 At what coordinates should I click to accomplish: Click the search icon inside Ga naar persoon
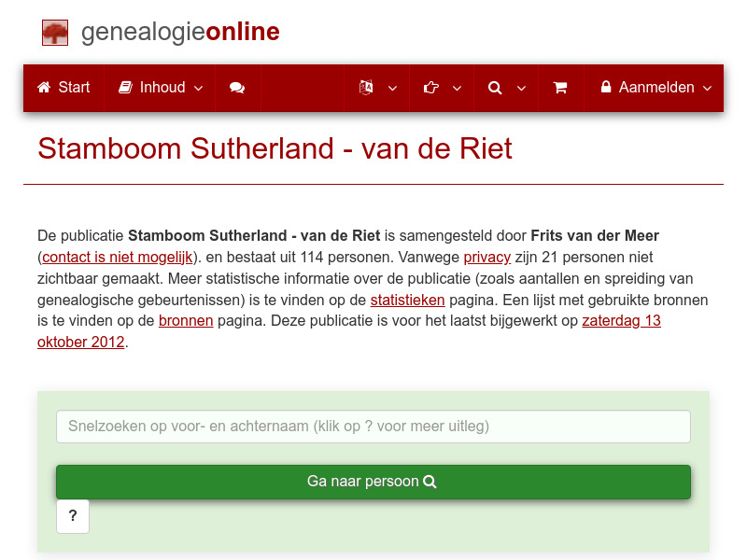430,482
